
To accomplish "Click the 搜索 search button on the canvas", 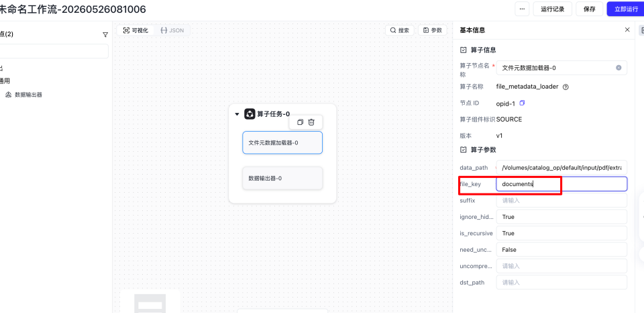I will (x=400, y=30).
